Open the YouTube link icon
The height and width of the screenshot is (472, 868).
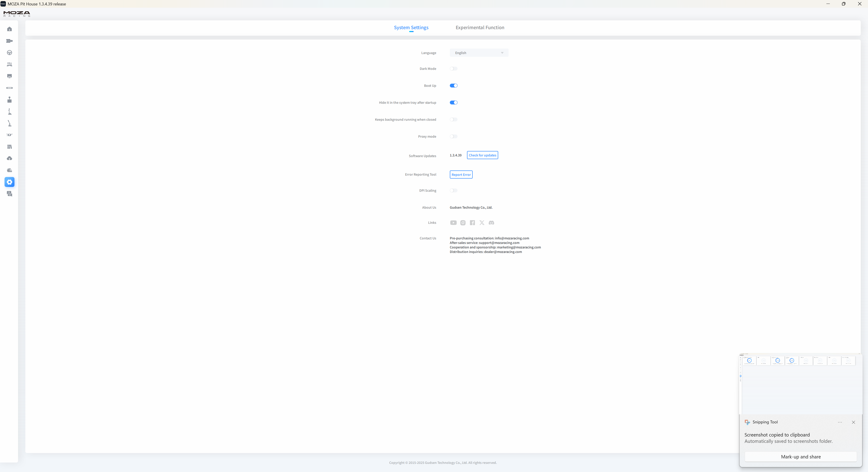(453, 223)
